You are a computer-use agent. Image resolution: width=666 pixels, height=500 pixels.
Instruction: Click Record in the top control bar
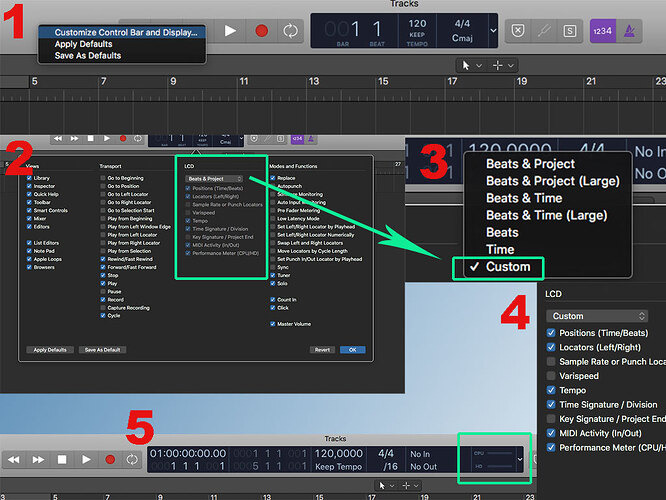coord(262,31)
